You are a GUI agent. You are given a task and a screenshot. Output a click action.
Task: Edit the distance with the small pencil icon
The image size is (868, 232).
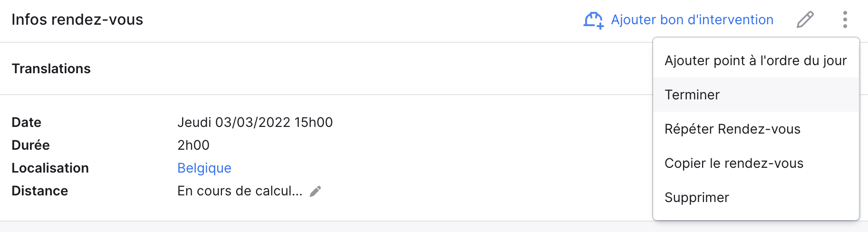315,191
